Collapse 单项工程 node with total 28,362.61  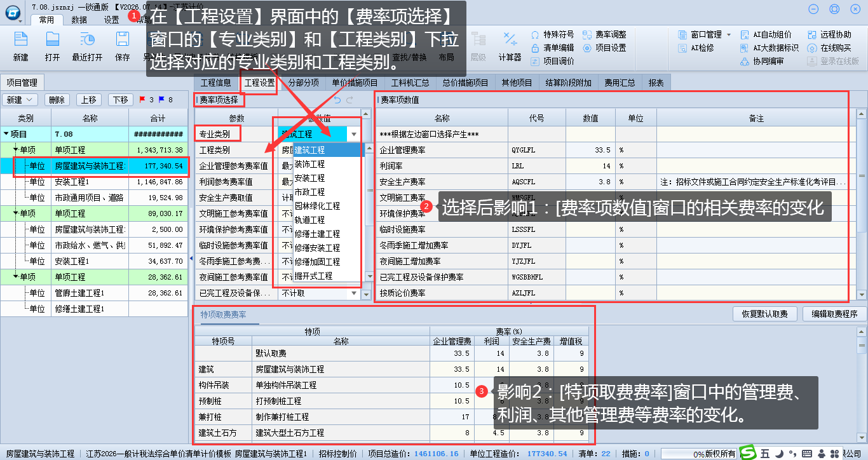click(16, 277)
